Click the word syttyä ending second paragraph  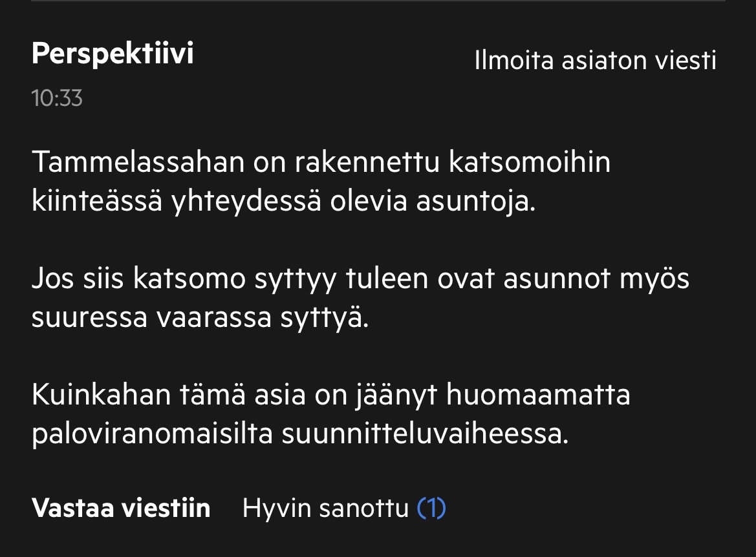click(330, 319)
